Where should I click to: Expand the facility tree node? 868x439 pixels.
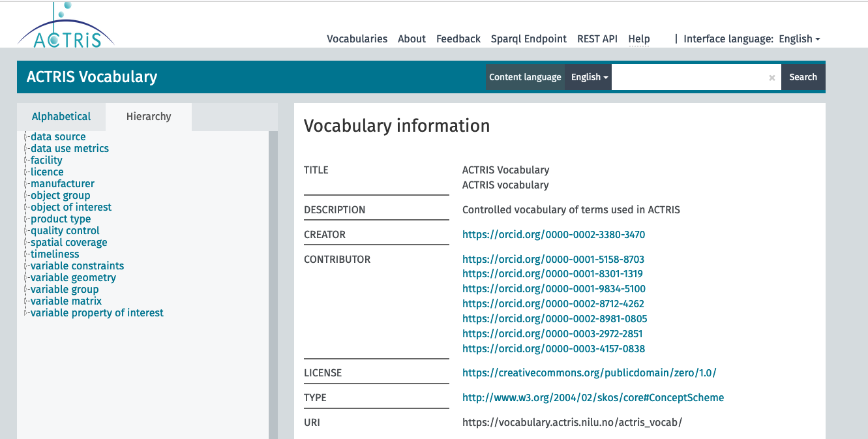(27, 160)
